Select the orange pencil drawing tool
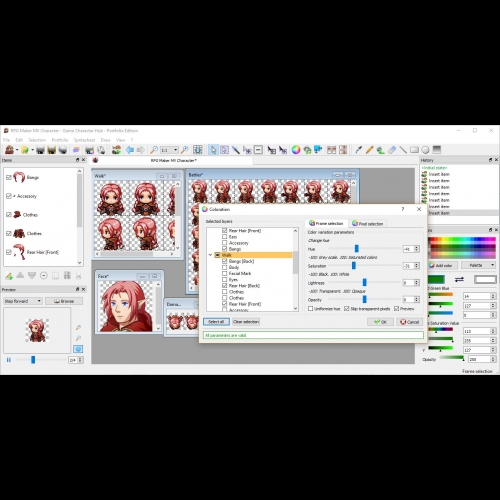 pos(369,150)
